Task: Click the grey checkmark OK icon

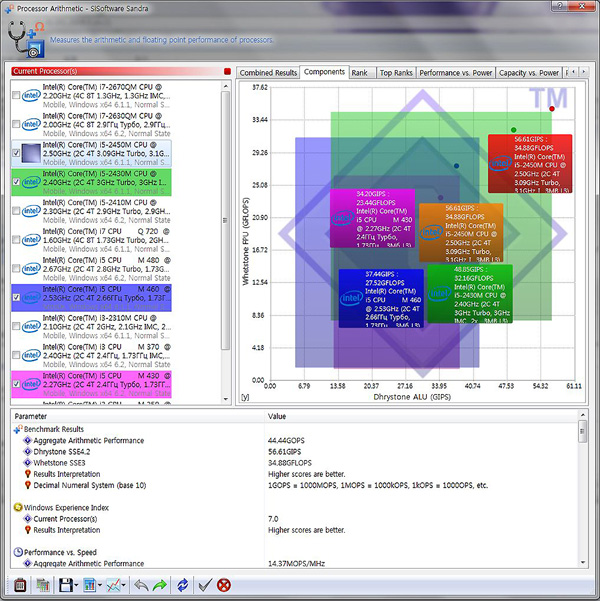Action: click(205, 585)
